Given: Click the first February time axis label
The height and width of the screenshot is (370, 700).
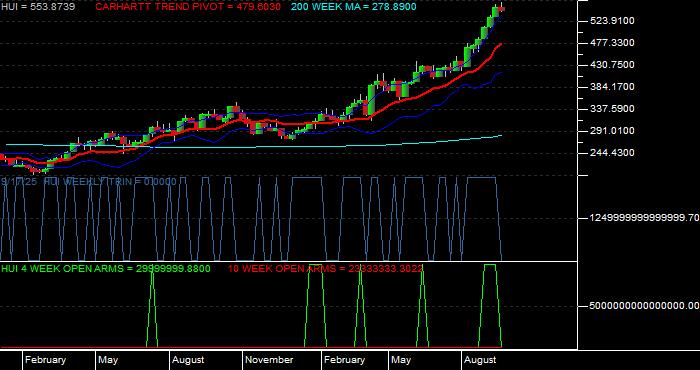Looking at the screenshot, I should (x=45, y=360).
